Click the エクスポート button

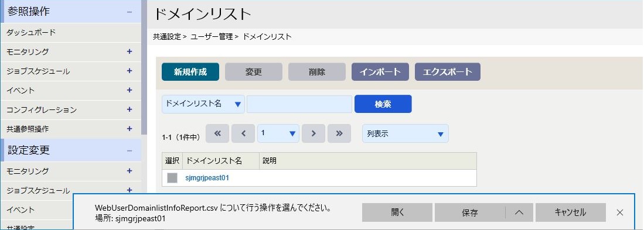pos(447,72)
